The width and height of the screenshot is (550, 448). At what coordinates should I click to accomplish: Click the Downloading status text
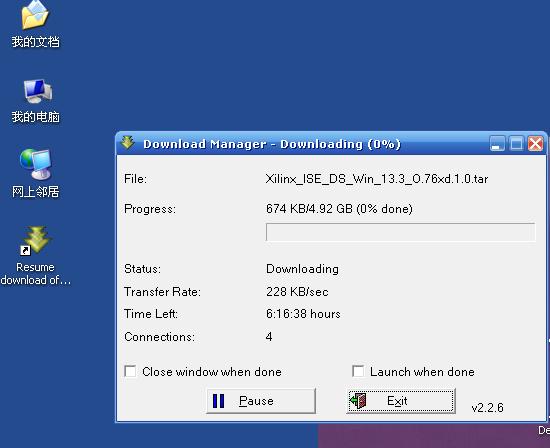(302, 269)
